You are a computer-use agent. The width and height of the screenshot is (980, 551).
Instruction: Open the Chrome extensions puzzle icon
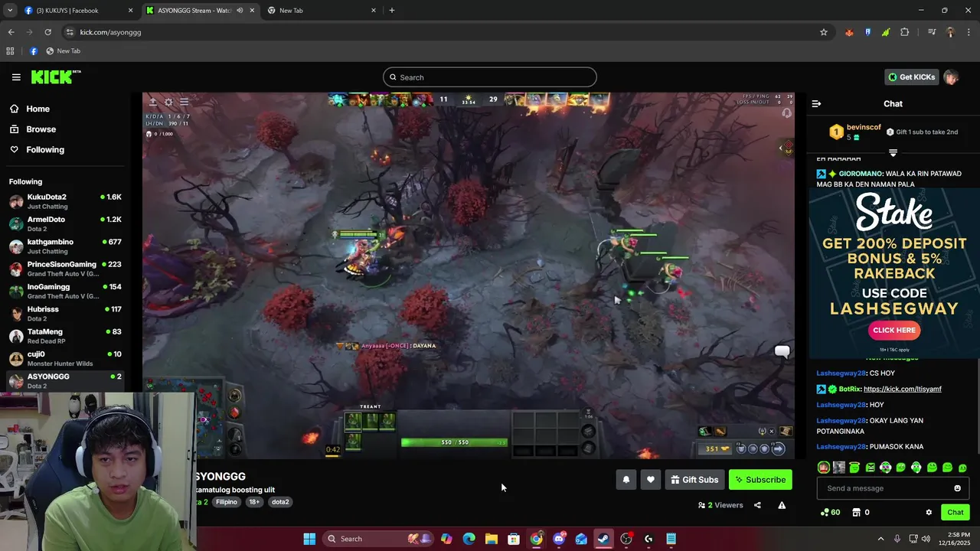point(905,32)
